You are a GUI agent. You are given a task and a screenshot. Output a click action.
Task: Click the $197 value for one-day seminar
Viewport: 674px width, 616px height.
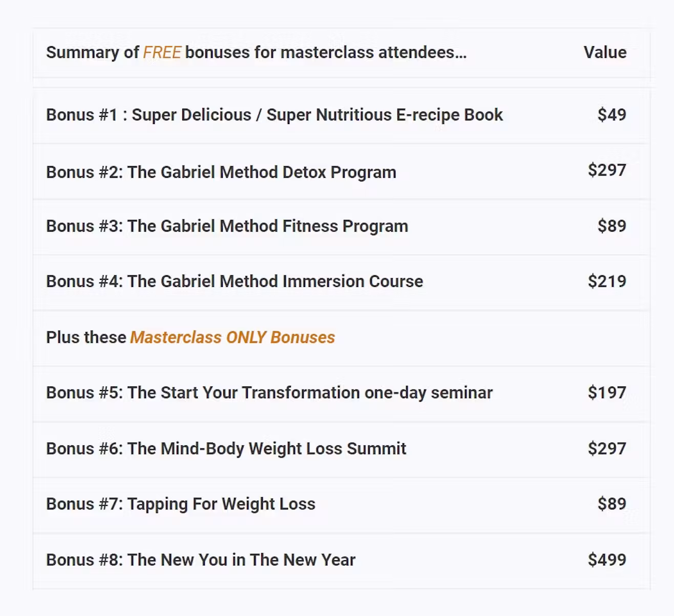tap(607, 393)
